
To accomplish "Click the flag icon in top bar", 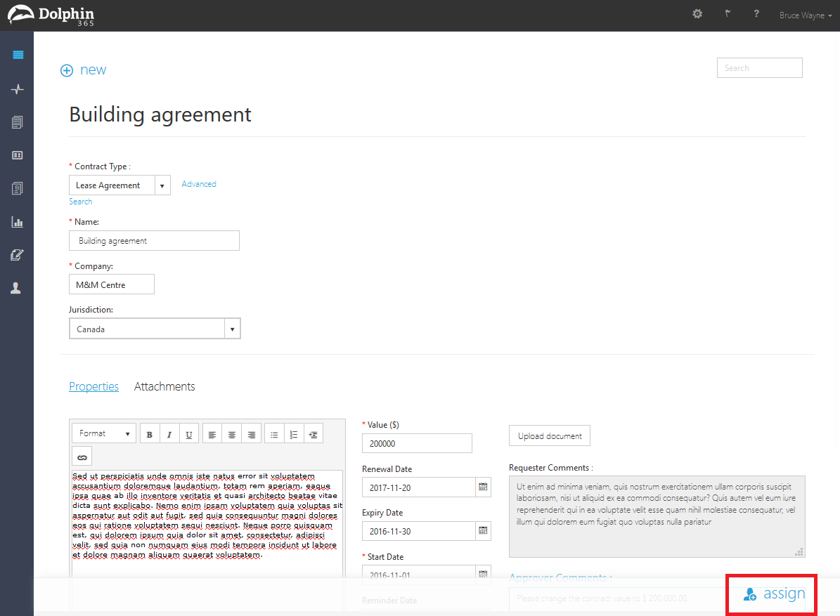I will (728, 14).
